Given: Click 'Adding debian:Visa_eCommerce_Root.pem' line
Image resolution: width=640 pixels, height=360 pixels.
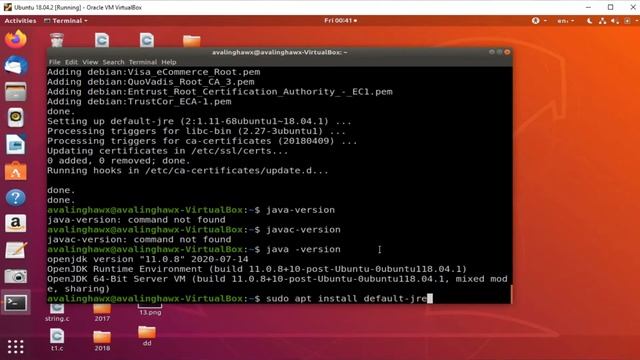Looking at the screenshot, I should (153, 72).
